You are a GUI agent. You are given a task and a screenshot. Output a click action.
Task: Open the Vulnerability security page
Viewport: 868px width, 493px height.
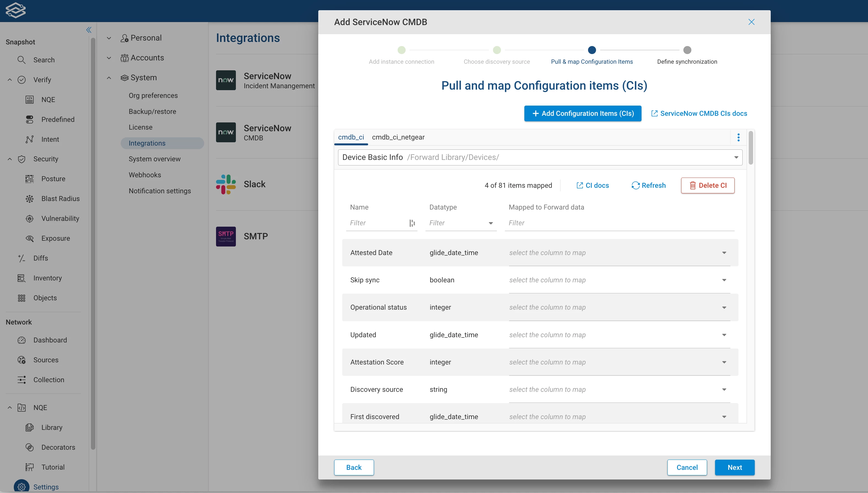pyautogui.click(x=60, y=218)
